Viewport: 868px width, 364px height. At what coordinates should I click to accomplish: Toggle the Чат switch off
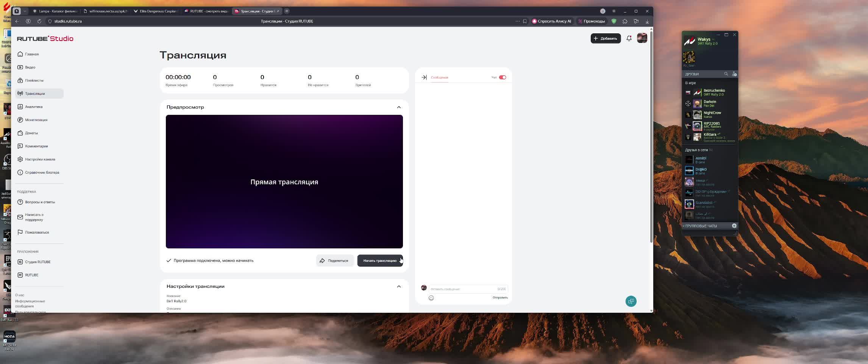pyautogui.click(x=503, y=77)
